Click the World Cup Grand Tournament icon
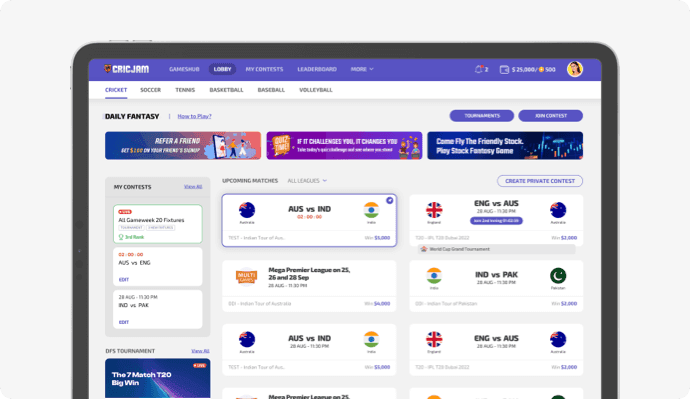Screen dimensions: 690x399 [424, 249]
